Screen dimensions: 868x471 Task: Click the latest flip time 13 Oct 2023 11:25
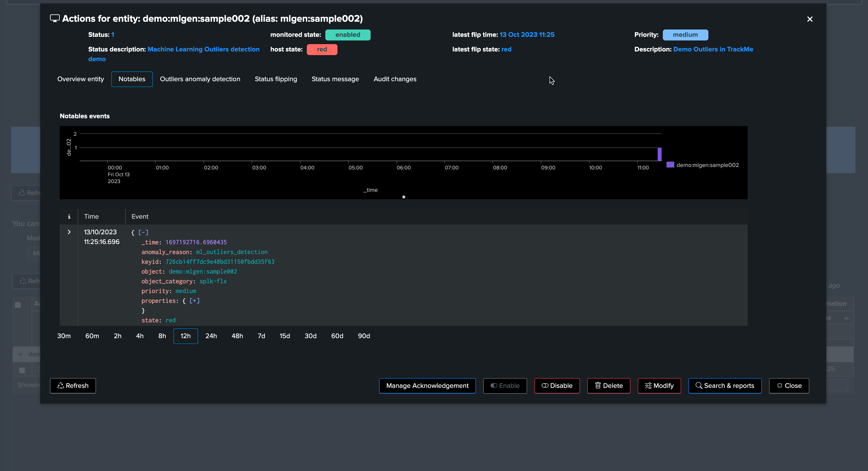[x=527, y=35]
